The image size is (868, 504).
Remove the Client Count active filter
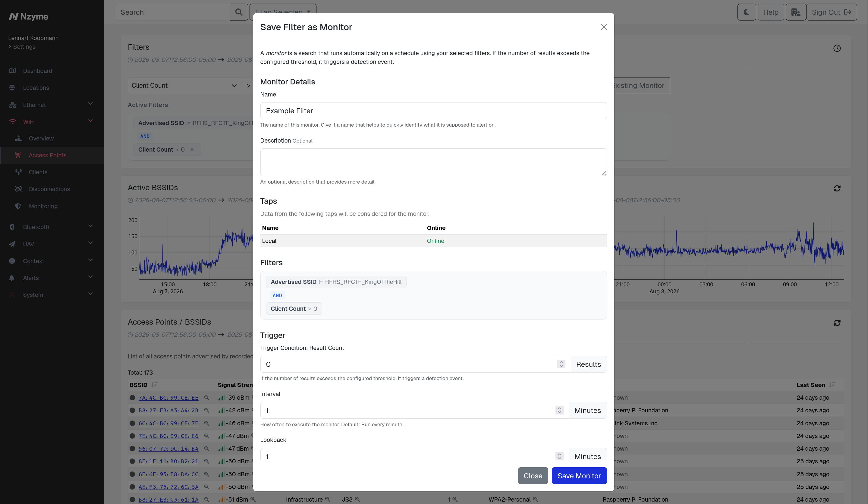tap(192, 150)
